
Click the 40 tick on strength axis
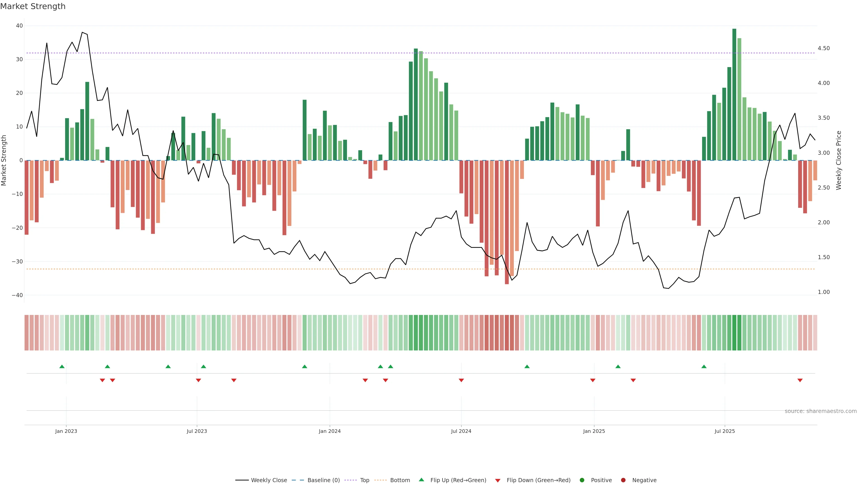click(19, 26)
